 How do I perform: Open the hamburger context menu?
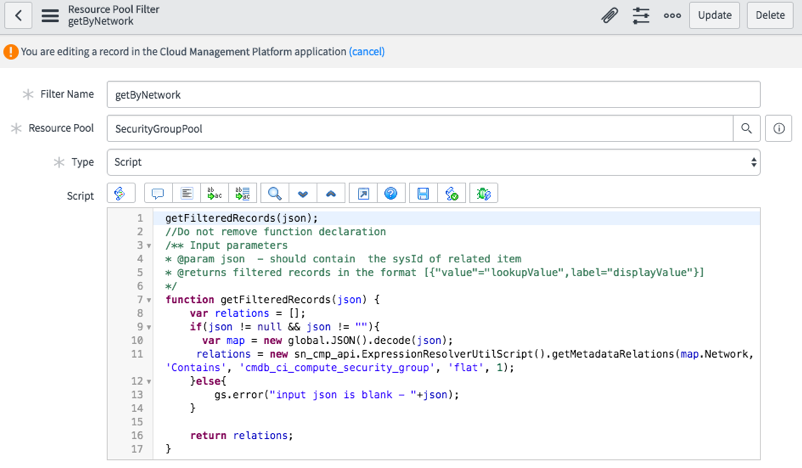50,15
